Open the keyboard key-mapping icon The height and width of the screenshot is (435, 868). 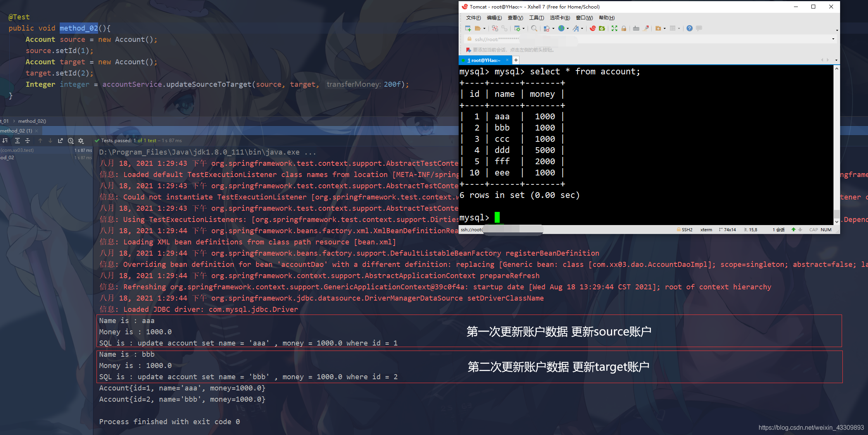point(636,28)
